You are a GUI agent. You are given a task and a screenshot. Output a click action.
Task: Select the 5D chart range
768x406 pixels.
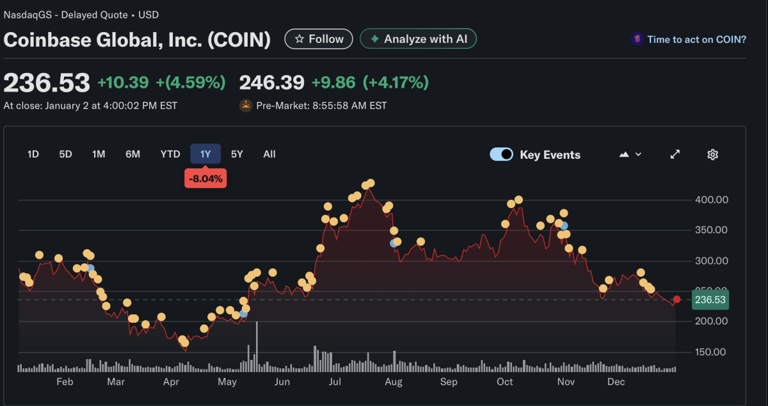(x=66, y=154)
